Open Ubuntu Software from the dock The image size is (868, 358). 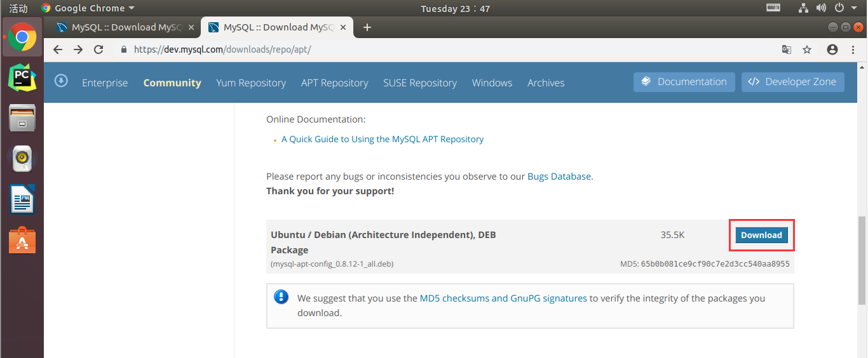point(22,239)
